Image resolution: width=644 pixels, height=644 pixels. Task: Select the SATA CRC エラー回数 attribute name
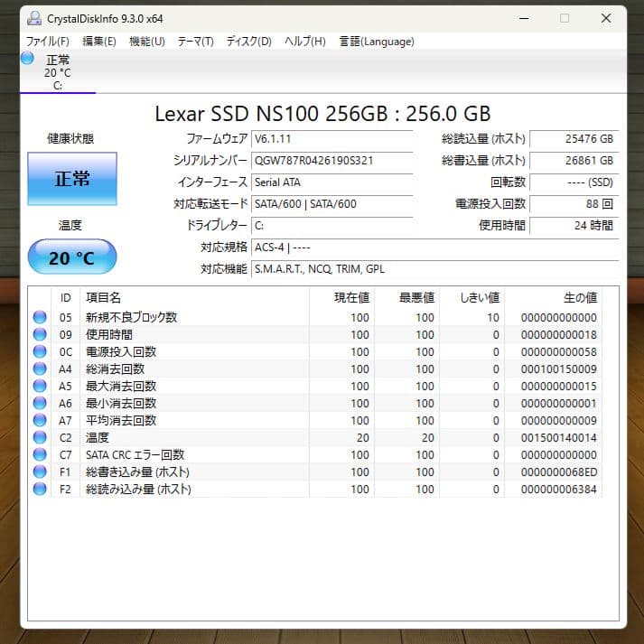tap(135, 455)
